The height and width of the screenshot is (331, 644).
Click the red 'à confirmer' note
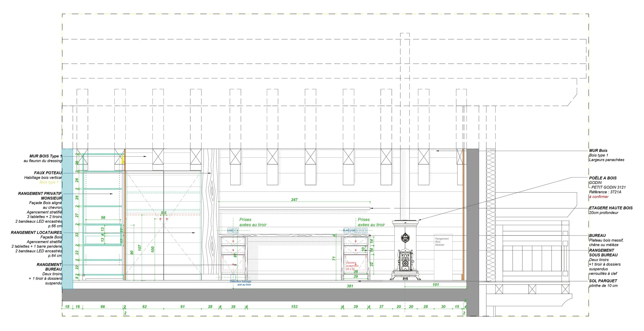pos(599,197)
